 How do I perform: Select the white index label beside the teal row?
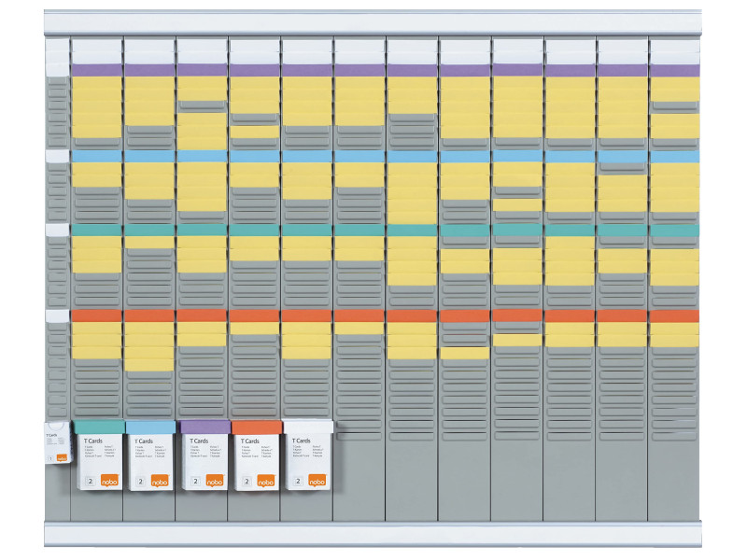pos(58,230)
